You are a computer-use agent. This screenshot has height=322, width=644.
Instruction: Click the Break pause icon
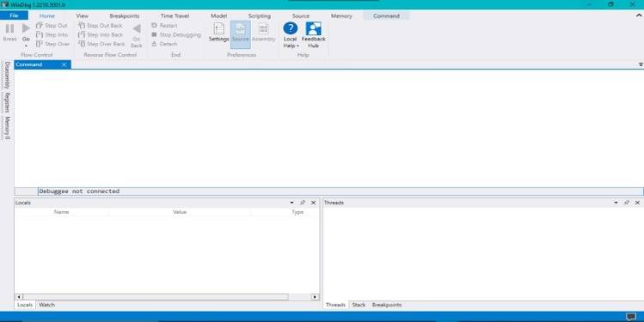click(x=9, y=28)
